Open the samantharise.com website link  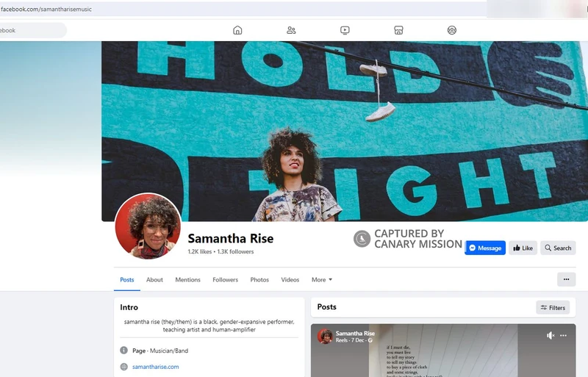156,367
